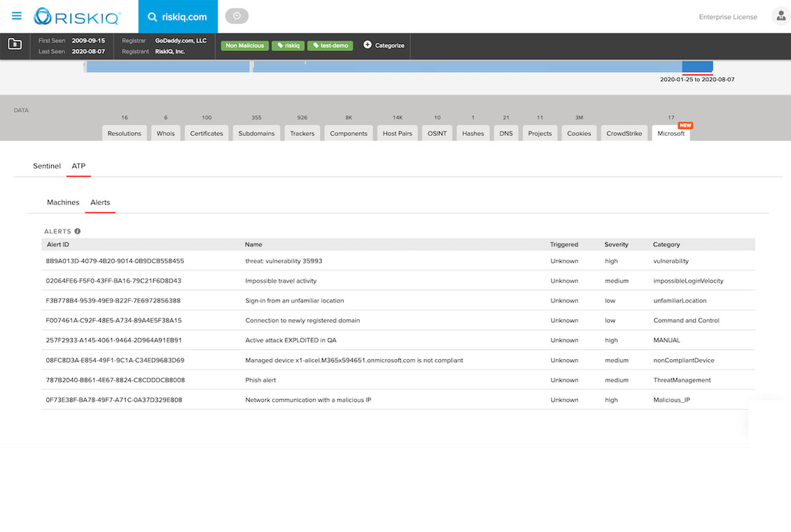Click alert ID 257F2933-A145-4061-9464-2D964A91EB91

[x=113, y=340]
